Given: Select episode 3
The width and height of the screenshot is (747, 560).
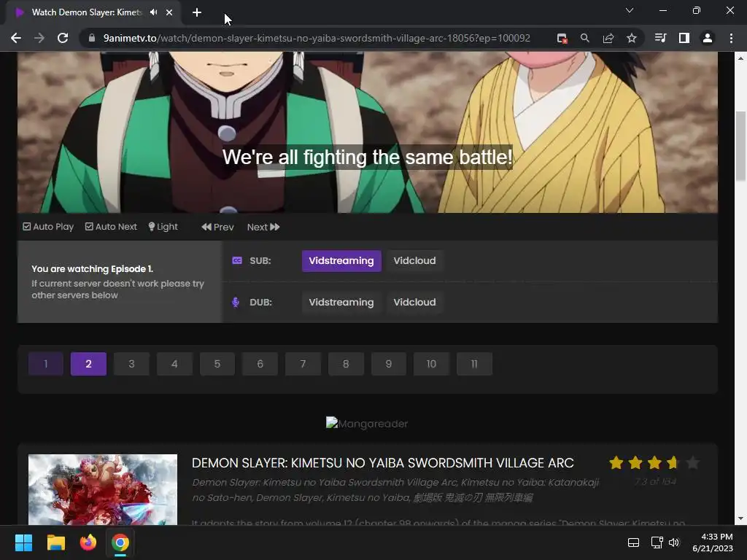Looking at the screenshot, I should [x=131, y=364].
